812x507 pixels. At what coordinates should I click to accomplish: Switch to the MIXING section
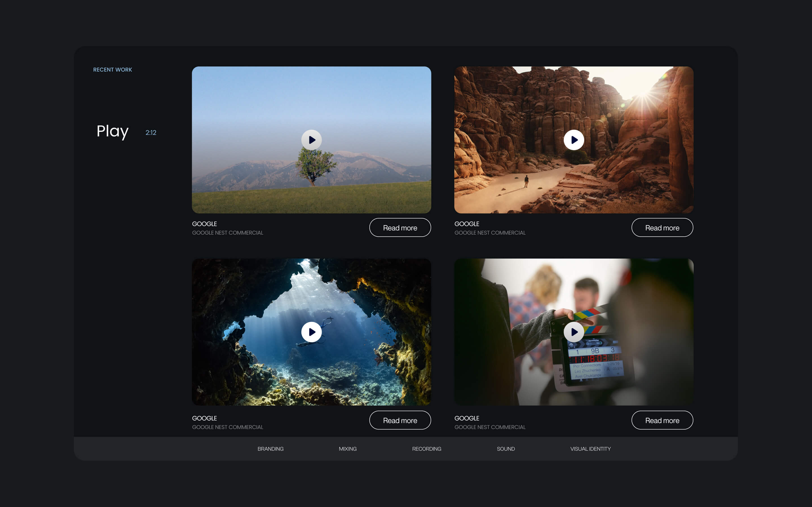[348, 449]
